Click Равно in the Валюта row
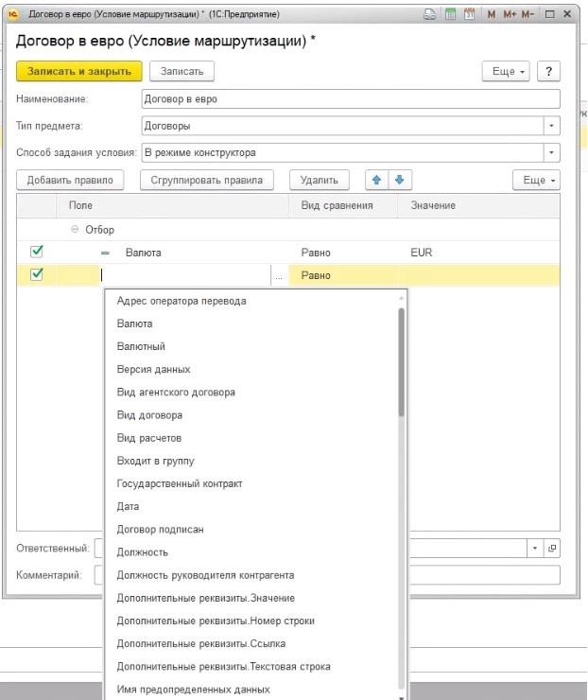The height and width of the screenshot is (700, 588). (x=316, y=253)
